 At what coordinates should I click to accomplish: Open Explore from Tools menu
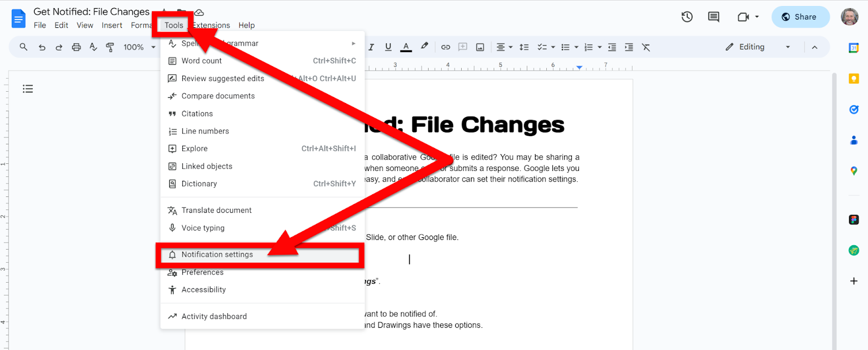pos(263,149)
